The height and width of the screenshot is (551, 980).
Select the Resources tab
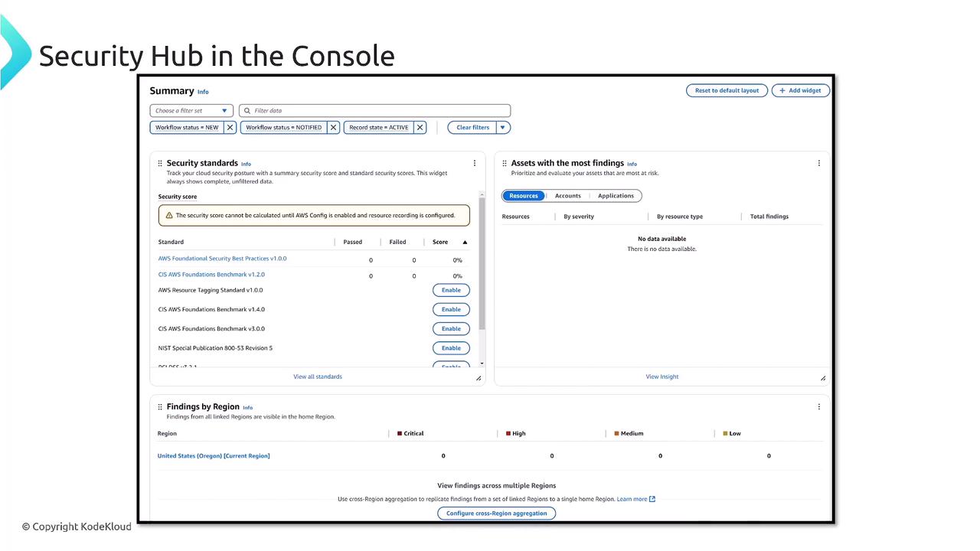coord(524,196)
